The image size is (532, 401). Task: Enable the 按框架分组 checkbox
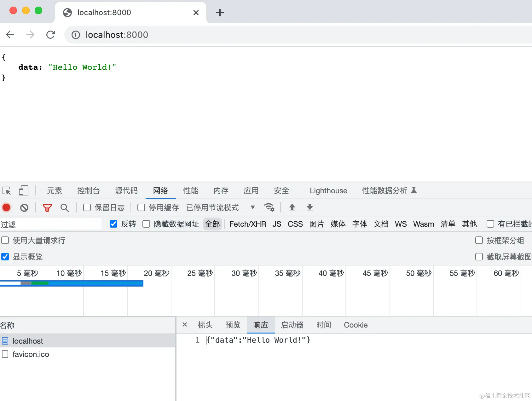click(x=479, y=240)
